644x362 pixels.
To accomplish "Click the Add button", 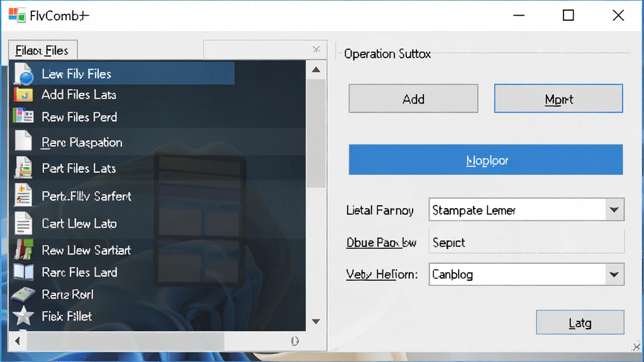I will coord(413,99).
